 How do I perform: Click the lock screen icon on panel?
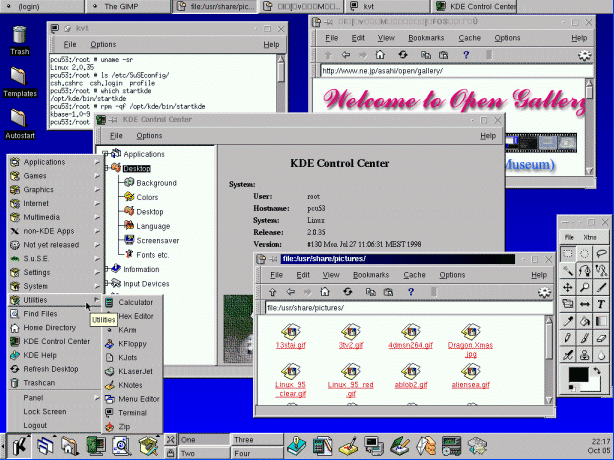[170, 453]
